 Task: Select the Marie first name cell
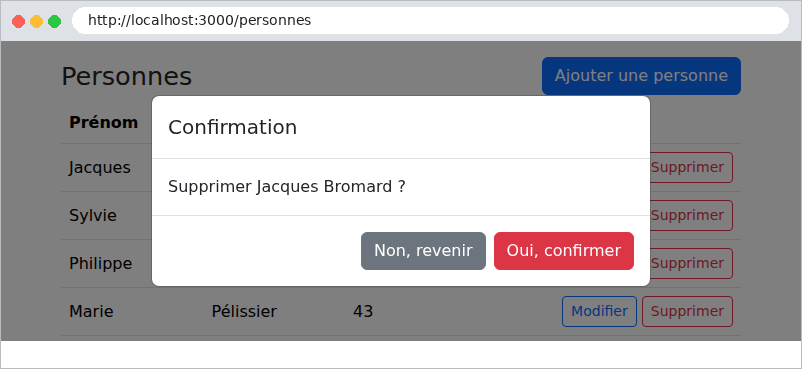92,311
